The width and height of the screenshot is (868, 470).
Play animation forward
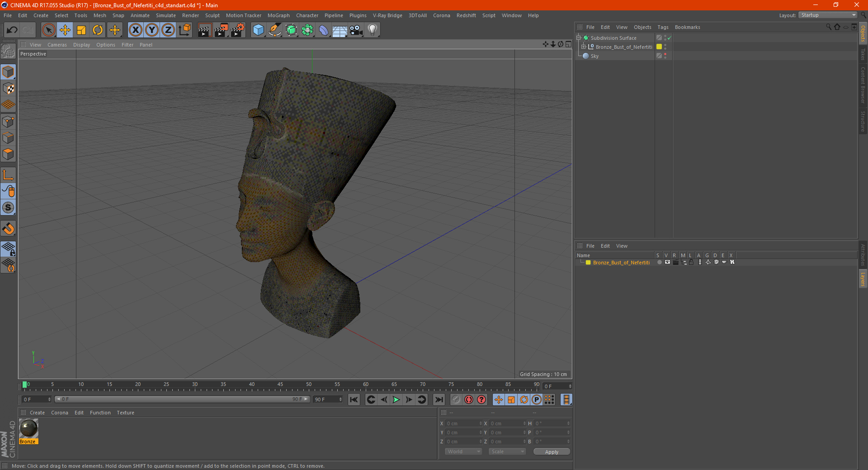click(x=396, y=399)
